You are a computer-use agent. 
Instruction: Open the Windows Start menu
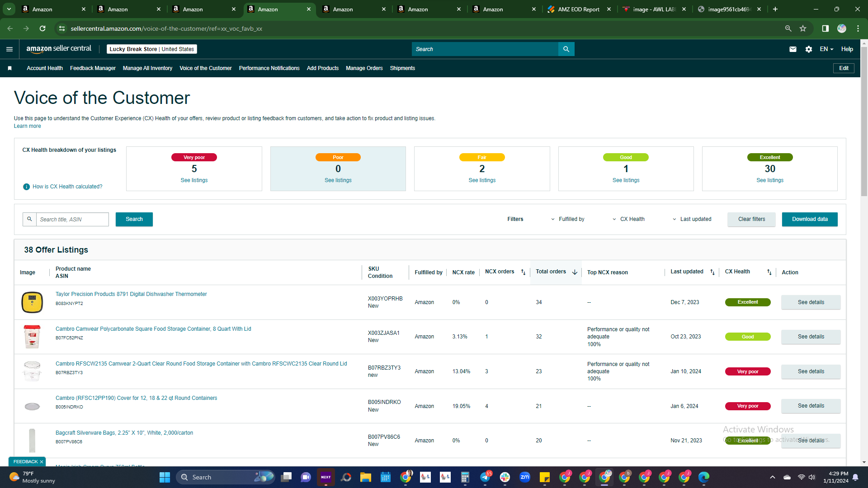point(165,477)
